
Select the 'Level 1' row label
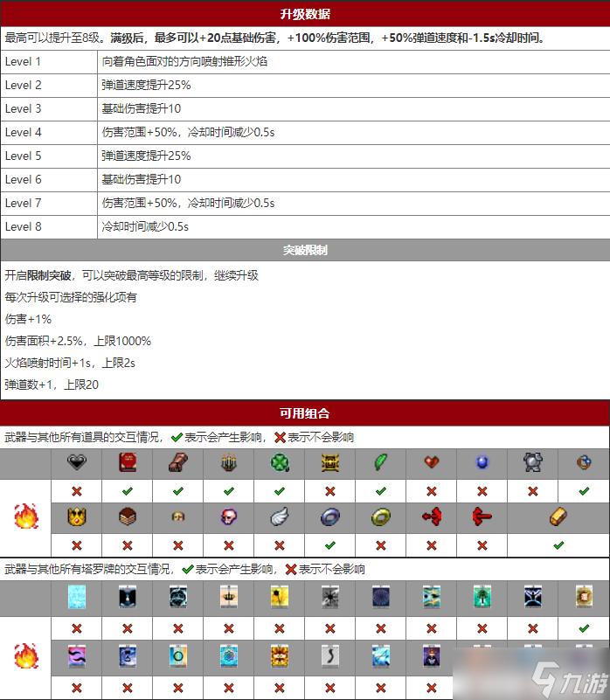point(24,61)
